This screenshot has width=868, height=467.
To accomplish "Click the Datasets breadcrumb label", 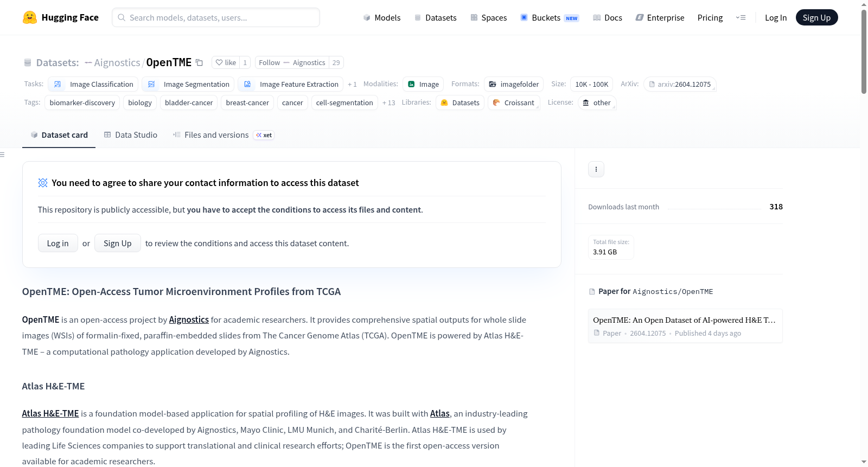I will (58, 63).
